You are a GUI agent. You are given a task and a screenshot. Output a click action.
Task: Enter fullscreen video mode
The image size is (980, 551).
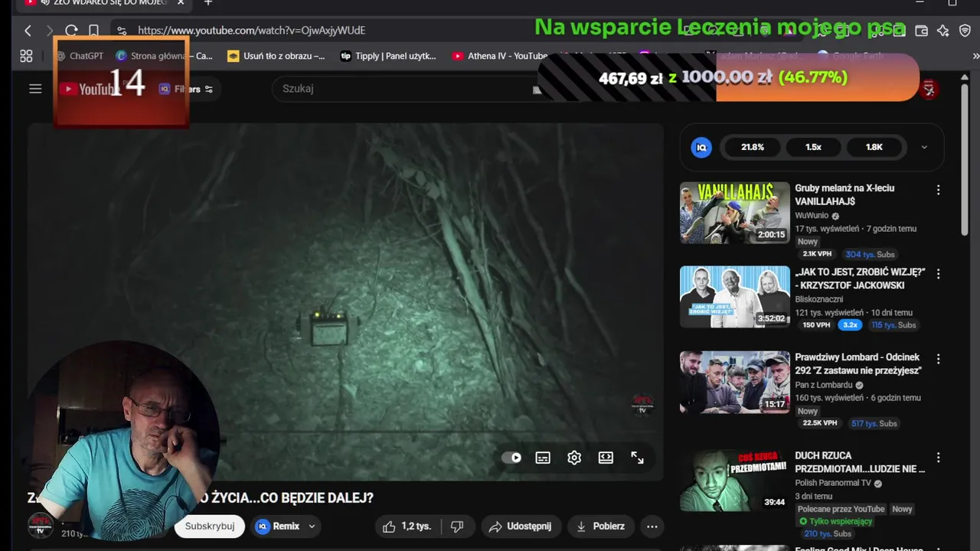pyautogui.click(x=637, y=458)
